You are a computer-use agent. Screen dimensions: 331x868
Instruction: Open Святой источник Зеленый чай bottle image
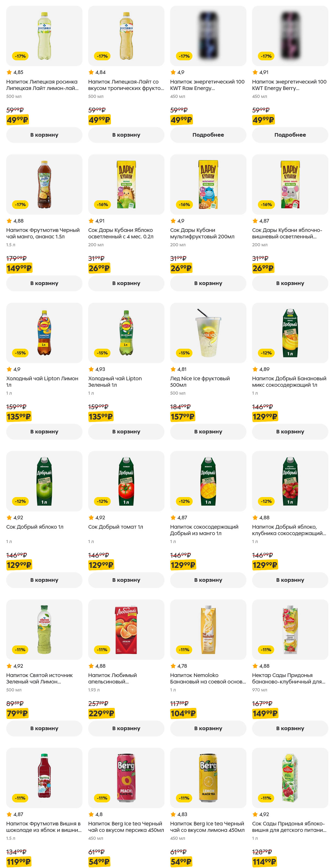pos(44,629)
